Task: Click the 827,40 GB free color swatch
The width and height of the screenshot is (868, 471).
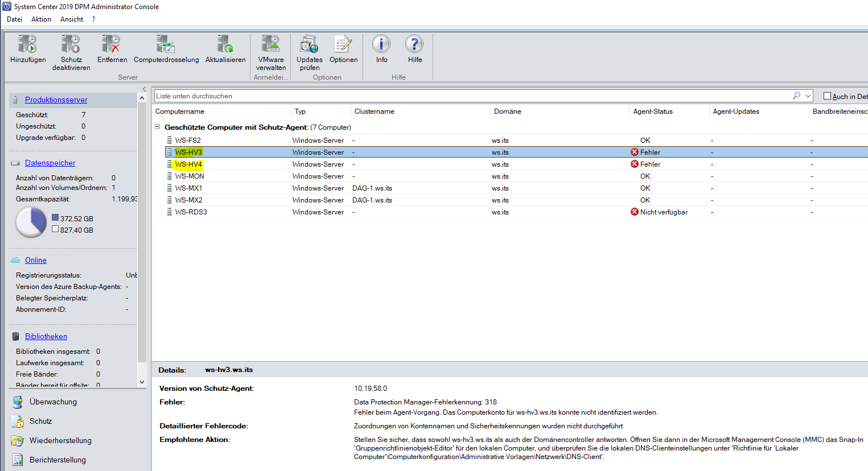Action: (55, 229)
